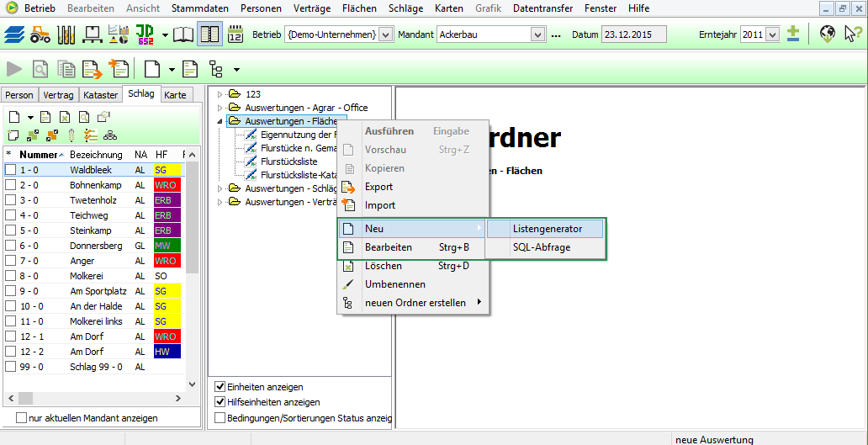Click the globe download icon
Viewport: 868px width, 445px height.
coord(827,34)
